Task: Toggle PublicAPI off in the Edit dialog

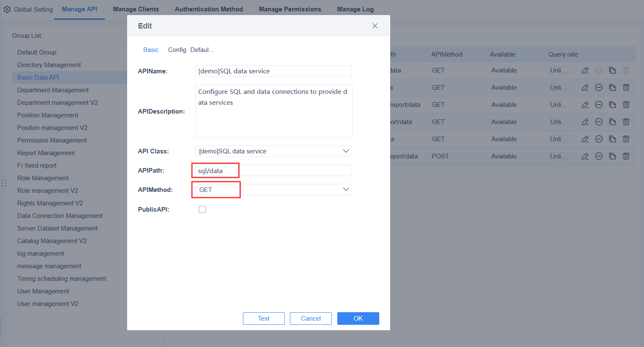Action: pyautogui.click(x=203, y=209)
